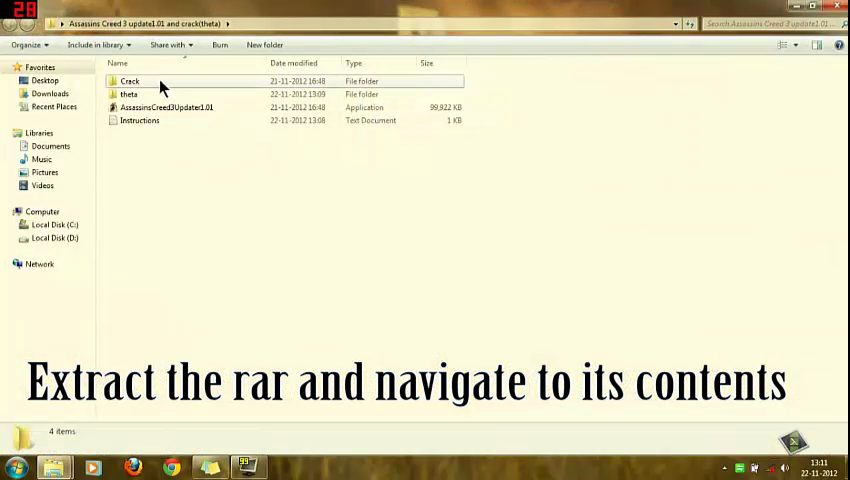Select the 22-11-2012 13:09 date cell

tap(298, 94)
